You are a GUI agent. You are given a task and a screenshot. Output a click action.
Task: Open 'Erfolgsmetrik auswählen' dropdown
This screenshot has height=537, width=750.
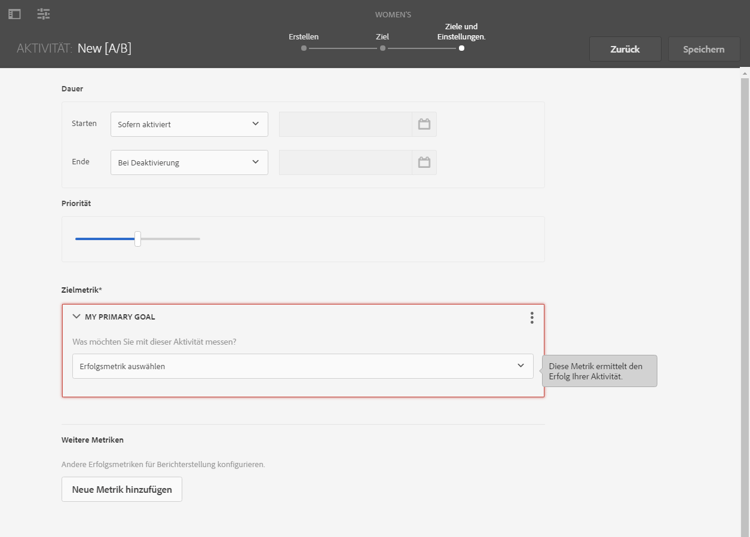coord(303,366)
